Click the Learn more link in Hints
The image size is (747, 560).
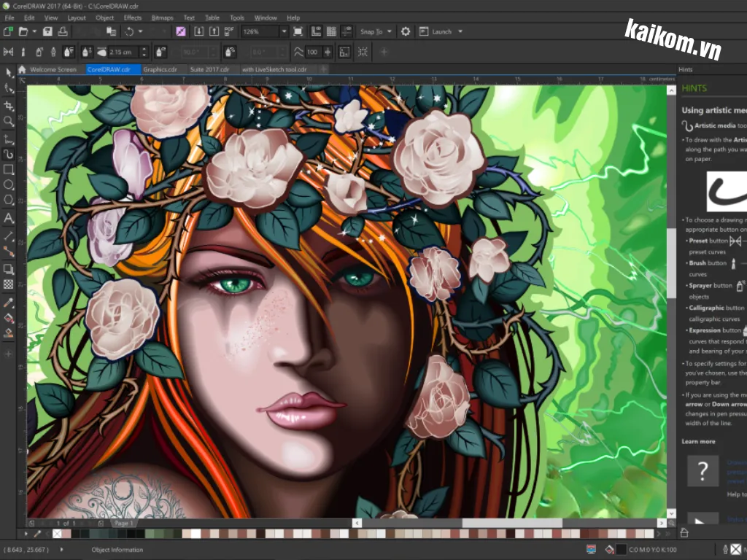point(697,441)
